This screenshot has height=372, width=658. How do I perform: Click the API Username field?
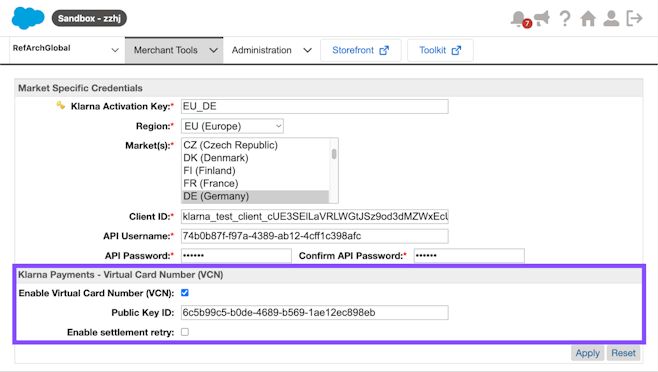tap(315, 236)
